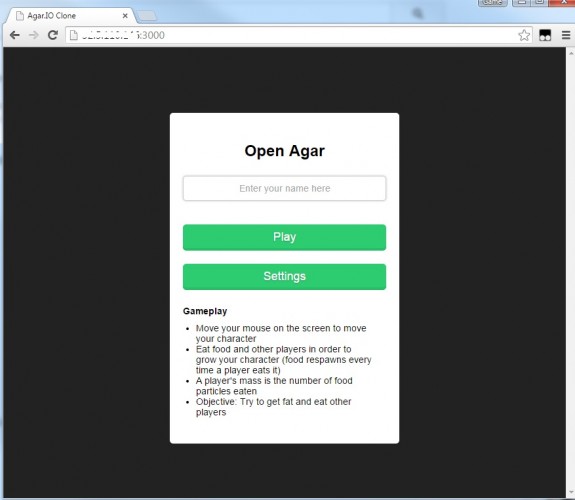The image size is (575, 500).
Task: Click the Open Agar heading
Action: (284, 151)
